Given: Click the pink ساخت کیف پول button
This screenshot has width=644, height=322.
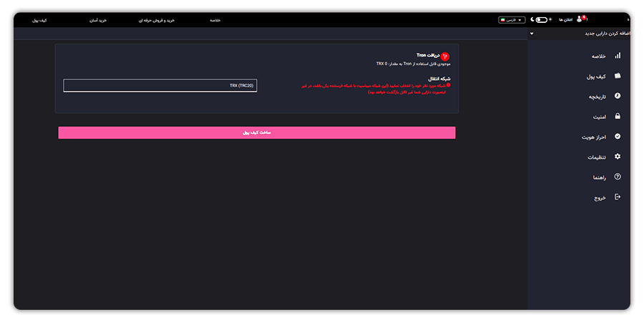Looking at the screenshot, I should 257,132.
